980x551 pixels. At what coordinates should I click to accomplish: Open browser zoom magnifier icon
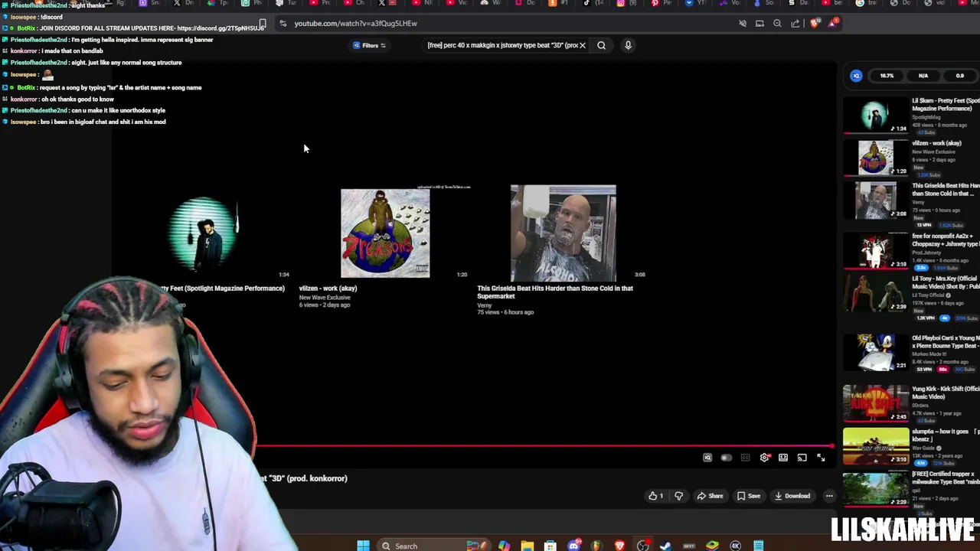[x=777, y=24]
